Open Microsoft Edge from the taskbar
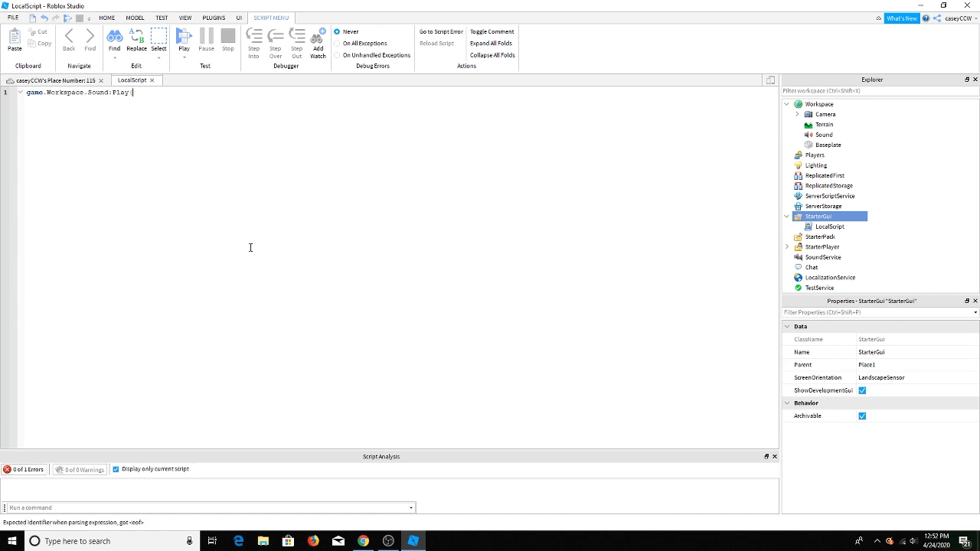Viewport: 980px width, 551px height. pyautogui.click(x=238, y=541)
